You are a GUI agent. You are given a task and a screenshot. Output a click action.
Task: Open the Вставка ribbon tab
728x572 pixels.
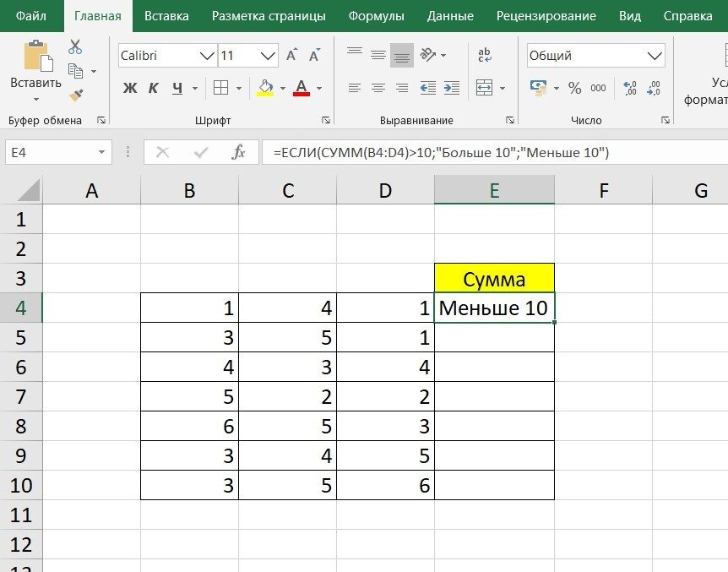click(x=166, y=16)
